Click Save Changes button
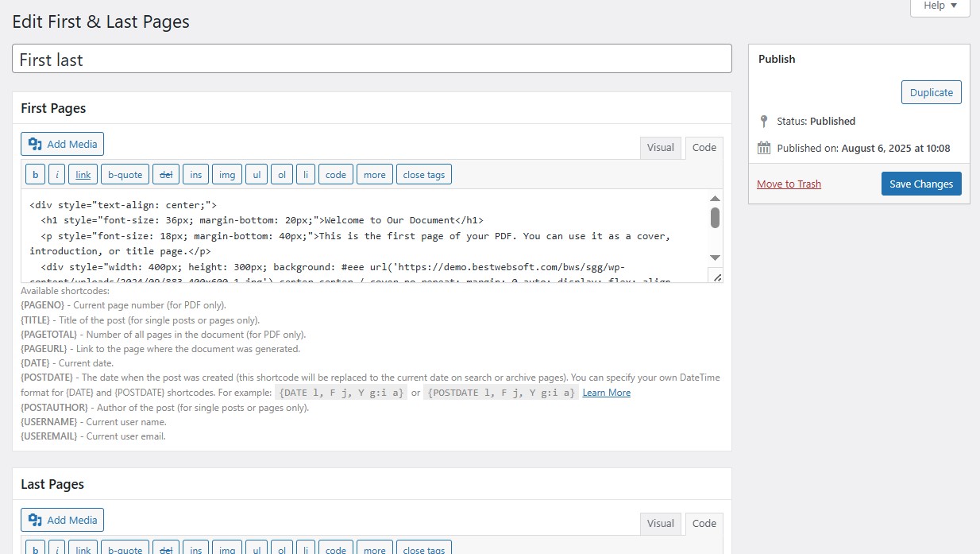This screenshot has height=554, width=980. (921, 184)
